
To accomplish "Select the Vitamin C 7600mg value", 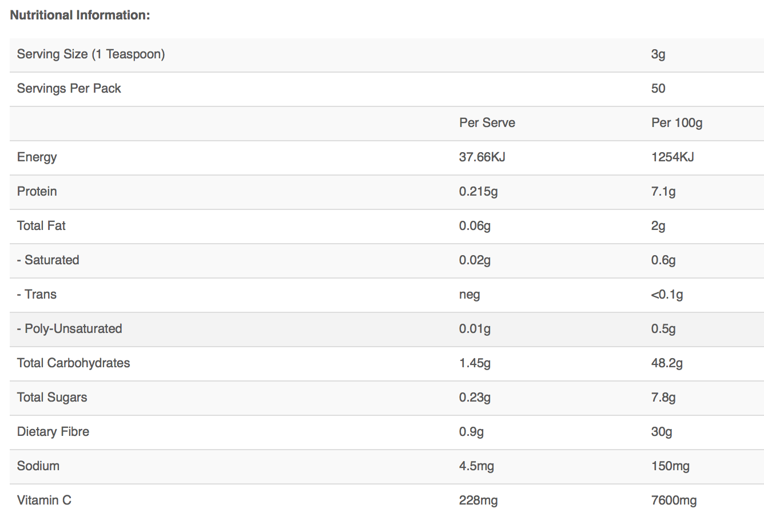I will click(674, 501).
